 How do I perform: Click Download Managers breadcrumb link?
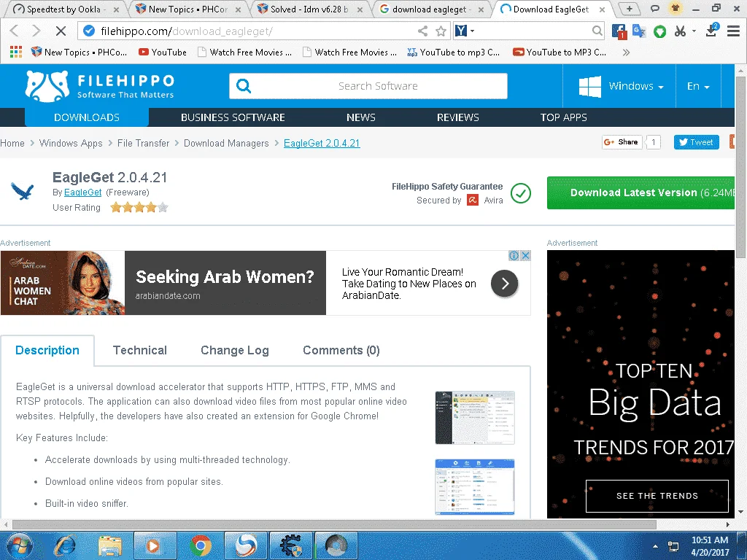[226, 144]
